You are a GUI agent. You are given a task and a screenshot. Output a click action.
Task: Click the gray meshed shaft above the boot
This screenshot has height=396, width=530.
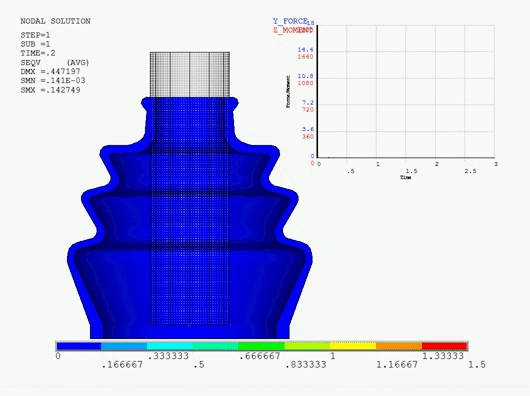[190, 75]
